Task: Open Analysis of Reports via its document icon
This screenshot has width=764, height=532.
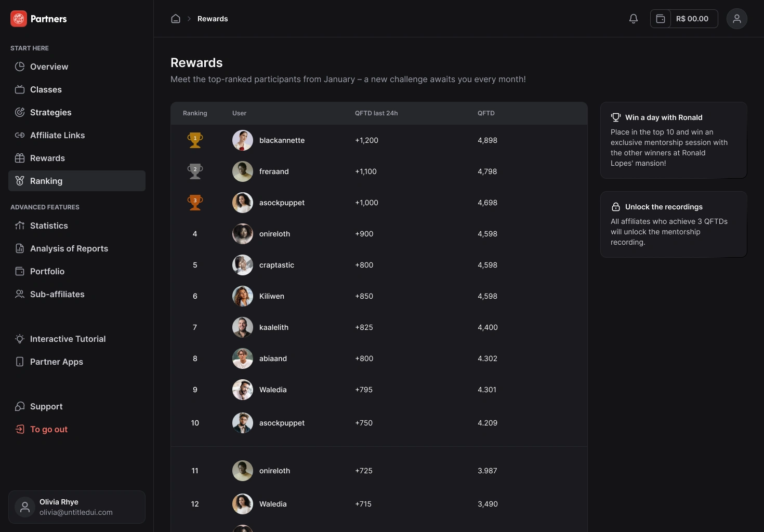Action: point(20,248)
